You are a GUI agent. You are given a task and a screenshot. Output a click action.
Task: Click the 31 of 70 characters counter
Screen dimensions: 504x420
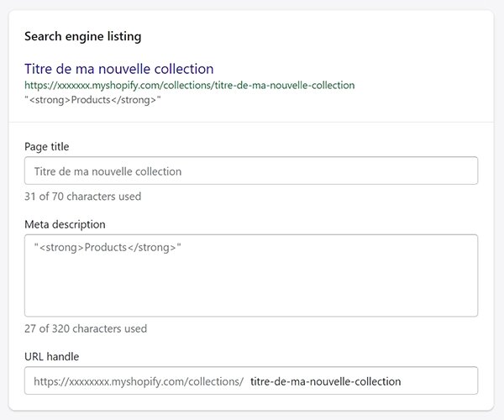[x=82, y=197]
